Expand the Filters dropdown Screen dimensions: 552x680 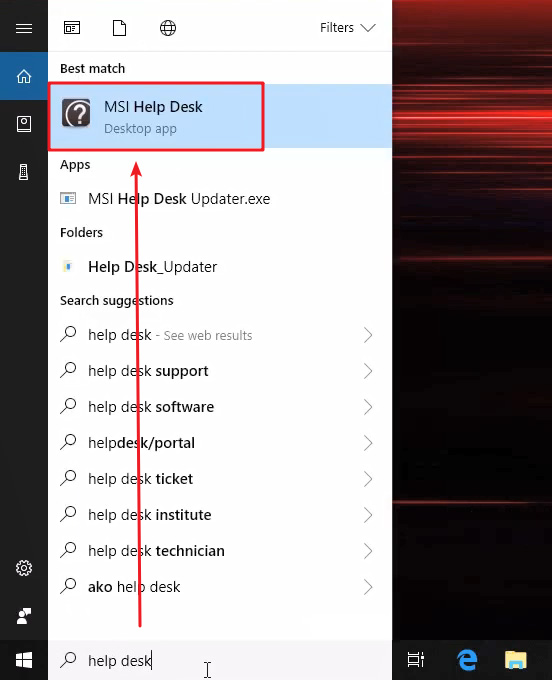[347, 28]
